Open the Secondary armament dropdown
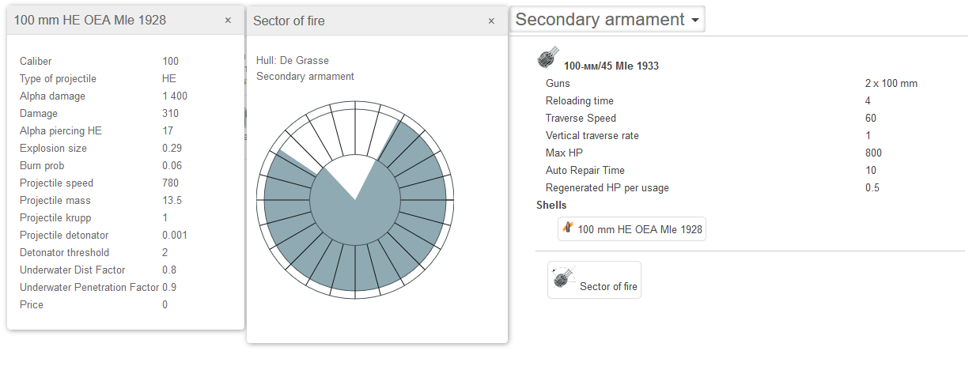 coord(607,20)
